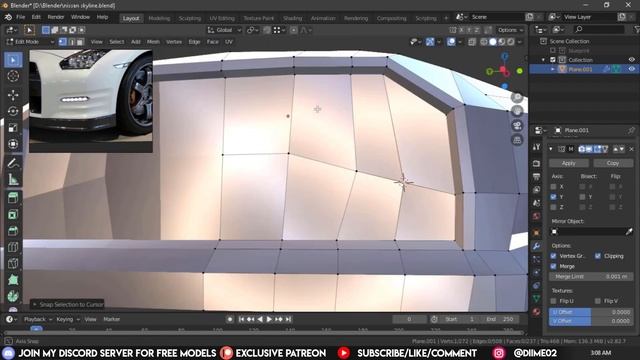
Task: Open the Active Tool properties tab
Action: (536, 147)
